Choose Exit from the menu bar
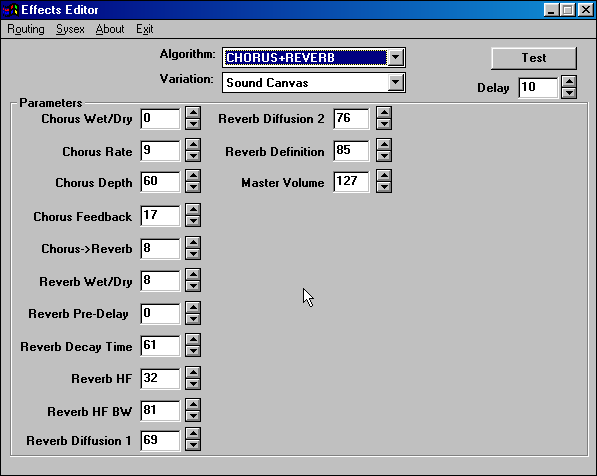The width and height of the screenshot is (597, 476). 145,29
